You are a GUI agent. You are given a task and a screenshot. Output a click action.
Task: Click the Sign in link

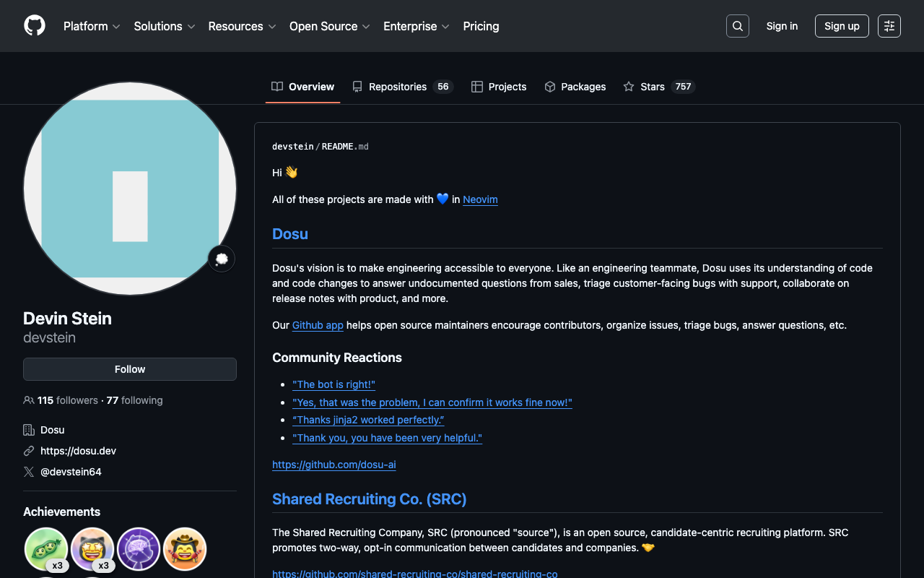[782, 26]
